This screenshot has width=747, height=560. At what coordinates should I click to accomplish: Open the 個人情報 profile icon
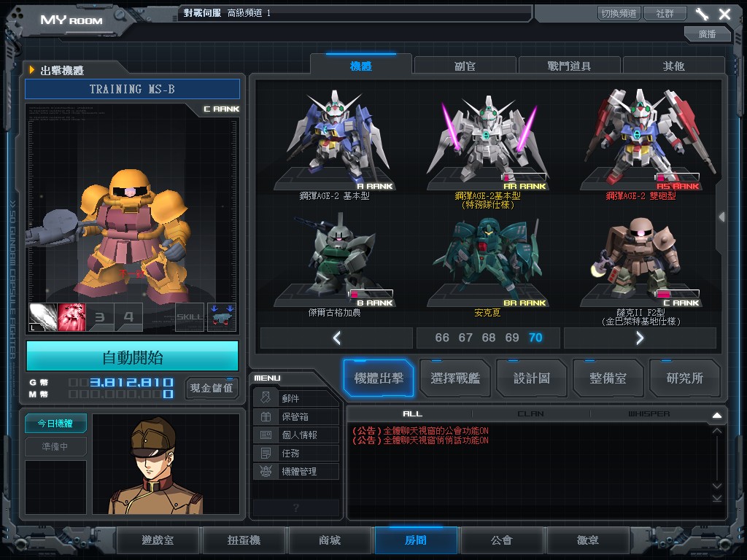tap(266, 435)
